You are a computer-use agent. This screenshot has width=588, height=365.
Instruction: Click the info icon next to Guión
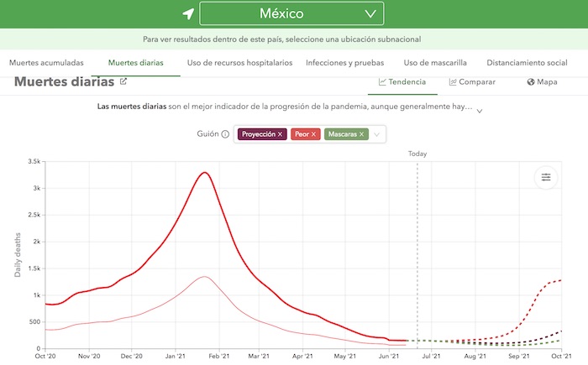pos(225,134)
